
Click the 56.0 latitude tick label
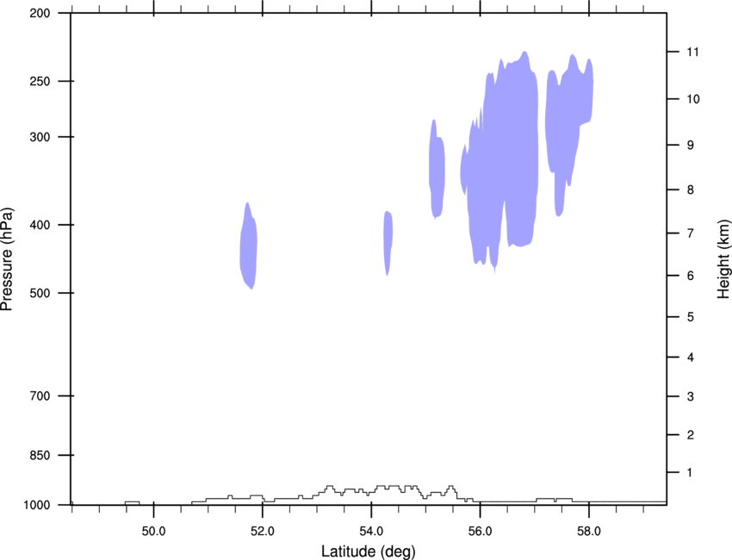(480, 531)
